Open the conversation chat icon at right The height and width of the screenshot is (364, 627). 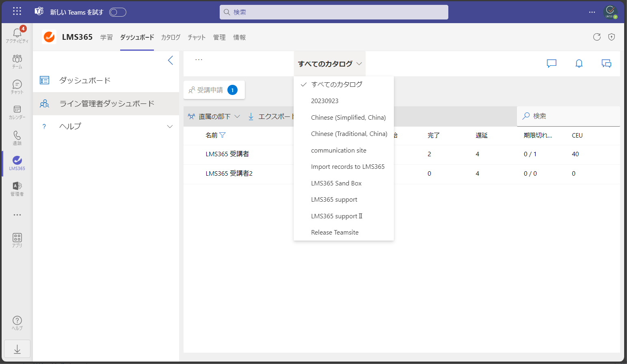tap(606, 63)
